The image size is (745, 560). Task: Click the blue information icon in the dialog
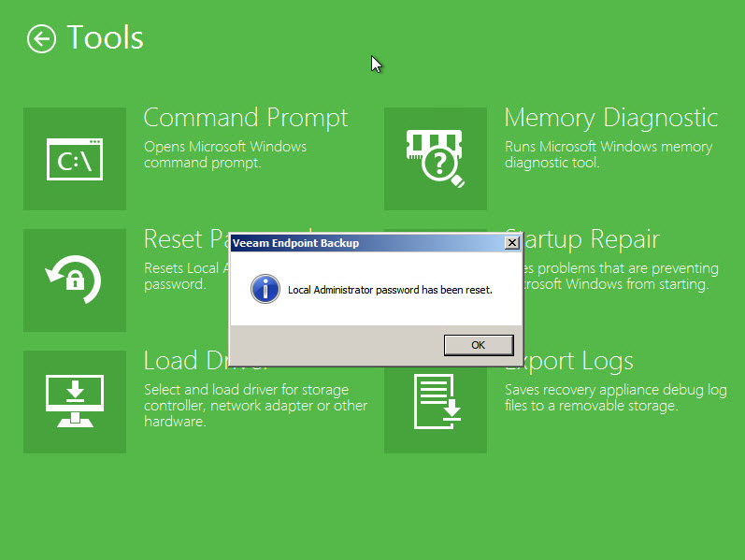[265, 289]
